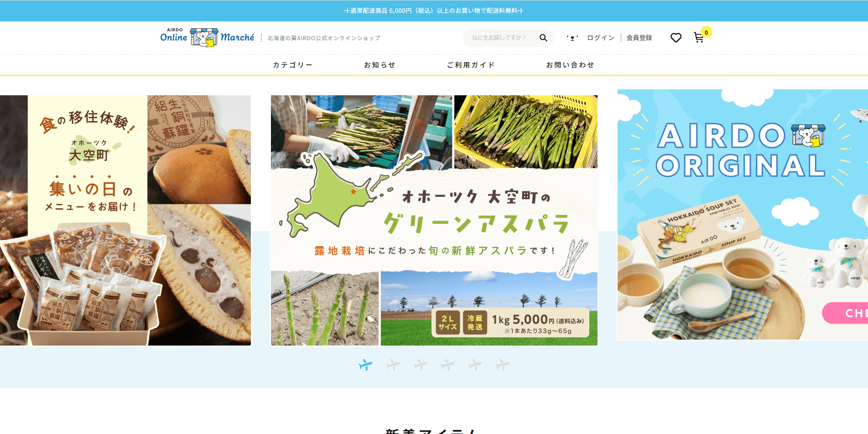Image resolution: width=868 pixels, height=434 pixels.
Task: Jump to the fifth airplane slide indicator
Action: tap(475, 365)
